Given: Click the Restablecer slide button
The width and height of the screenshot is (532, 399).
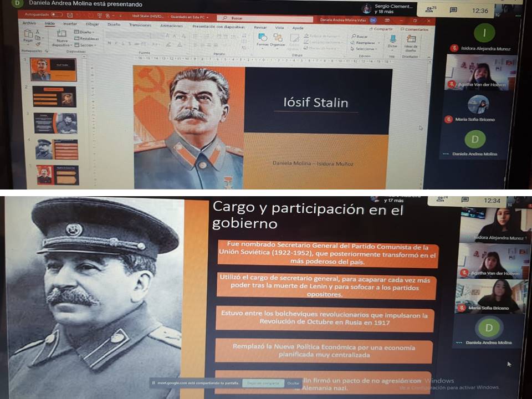Looking at the screenshot, I should 86,39.
